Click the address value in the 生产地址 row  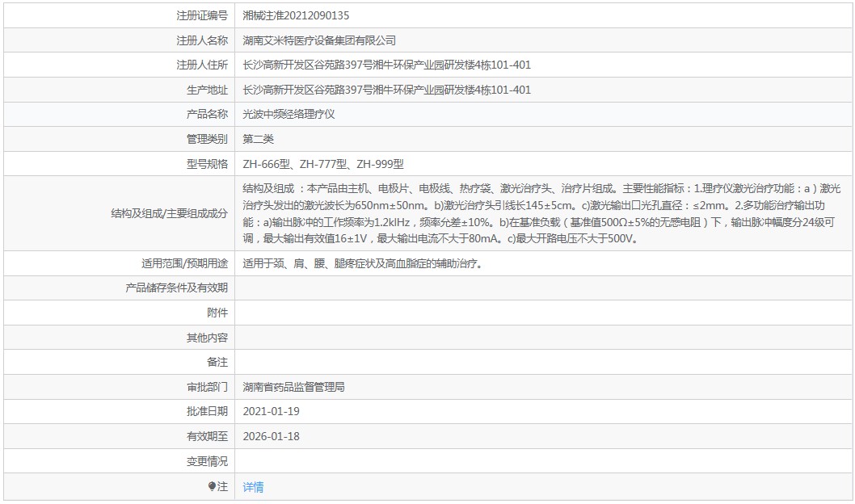pyautogui.click(x=386, y=90)
